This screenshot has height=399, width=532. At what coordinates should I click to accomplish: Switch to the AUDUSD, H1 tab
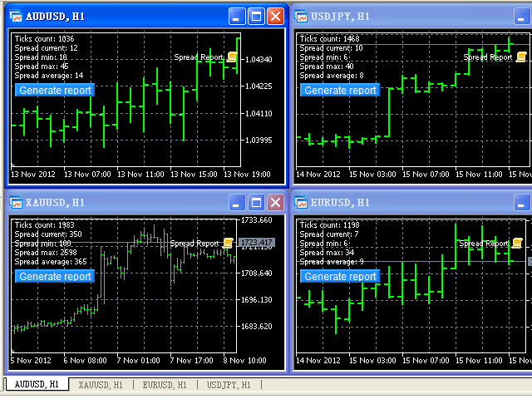point(36,385)
